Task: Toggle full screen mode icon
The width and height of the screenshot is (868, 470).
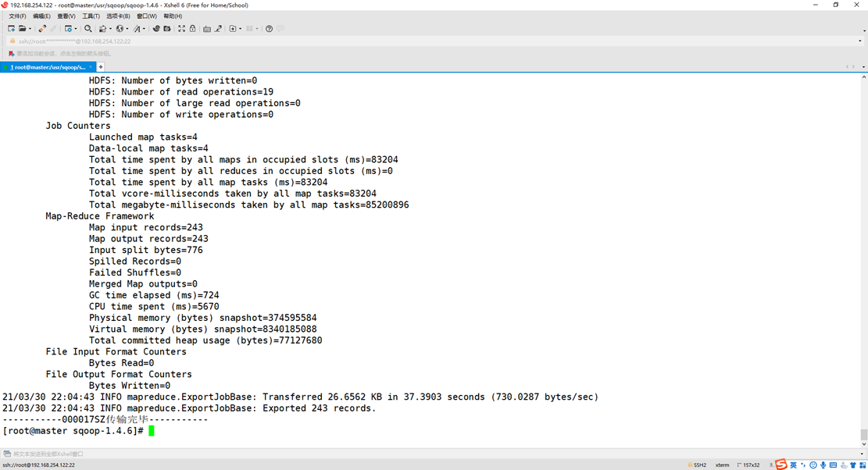Action: (x=181, y=29)
